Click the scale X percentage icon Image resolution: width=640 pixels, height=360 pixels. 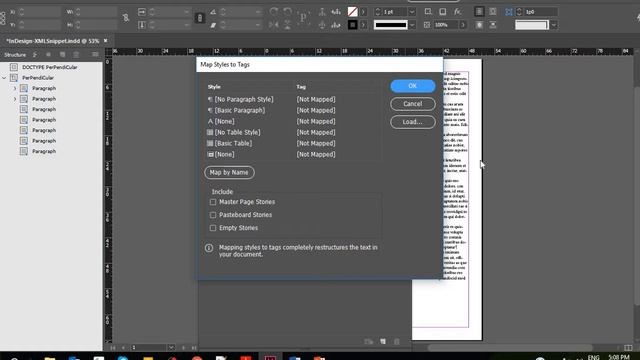tap(142, 12)
